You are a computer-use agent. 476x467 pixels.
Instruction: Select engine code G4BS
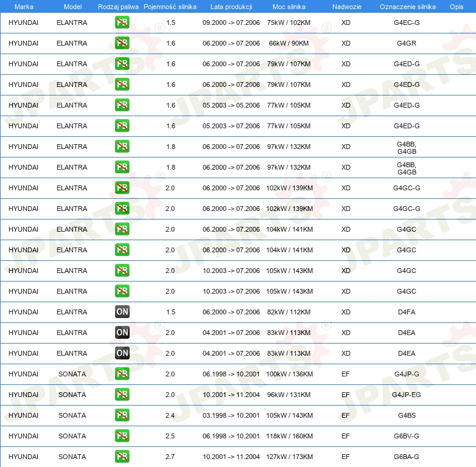(407, 415)
